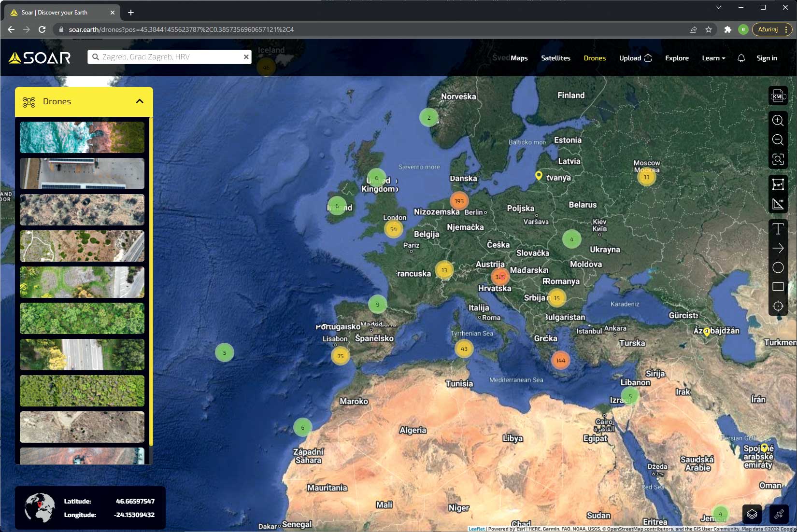Clear the Zagreb search field
Screen dimensions: 797x532
click(246, 57)
